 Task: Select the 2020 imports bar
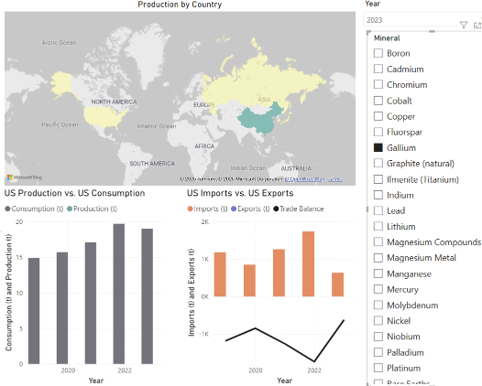click(250, 280)
